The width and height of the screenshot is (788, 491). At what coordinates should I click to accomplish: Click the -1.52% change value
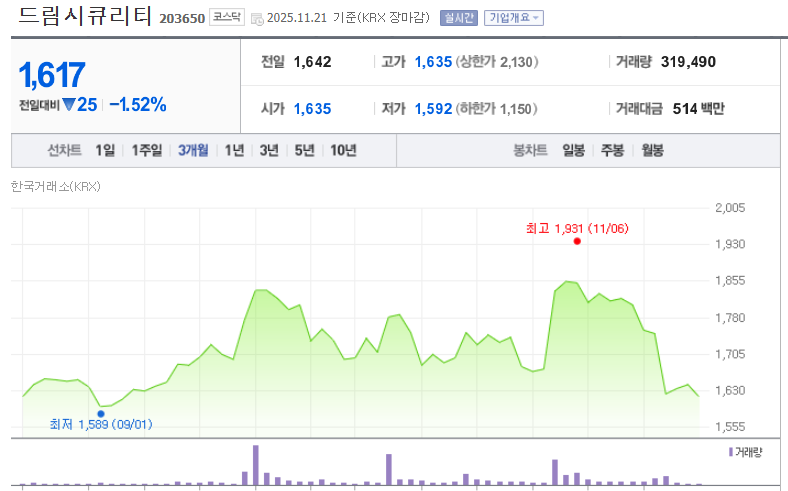138,105
